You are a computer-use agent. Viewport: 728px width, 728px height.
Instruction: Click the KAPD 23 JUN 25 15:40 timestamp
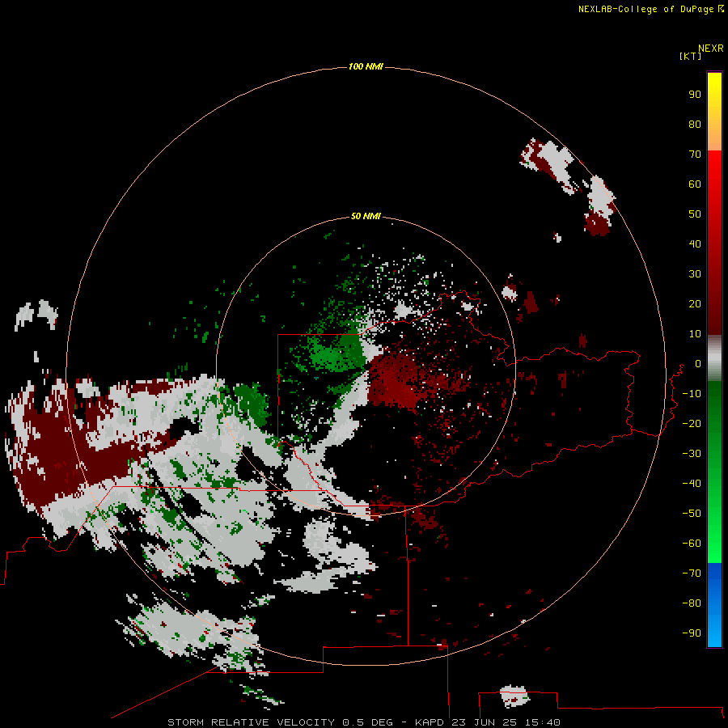(488, 722)
